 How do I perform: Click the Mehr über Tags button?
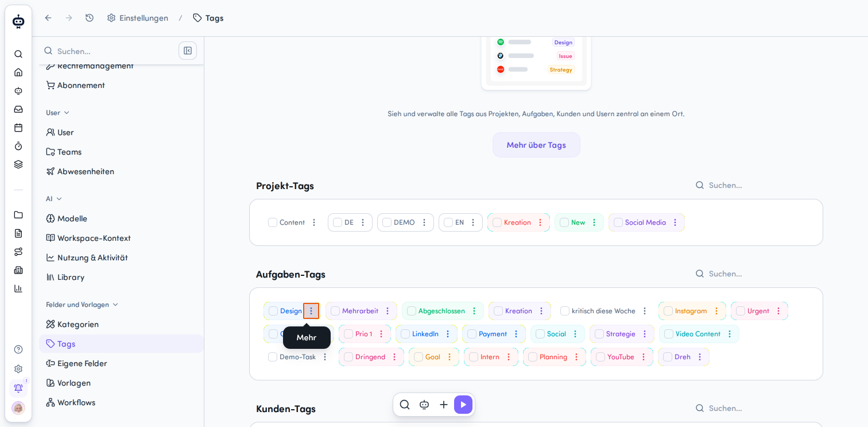click(536, 145)
